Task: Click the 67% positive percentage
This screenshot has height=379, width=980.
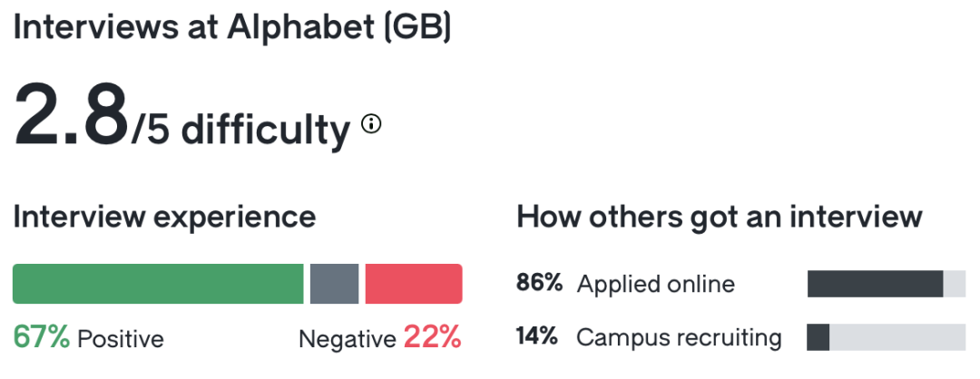Action: [x=42, y=338]
